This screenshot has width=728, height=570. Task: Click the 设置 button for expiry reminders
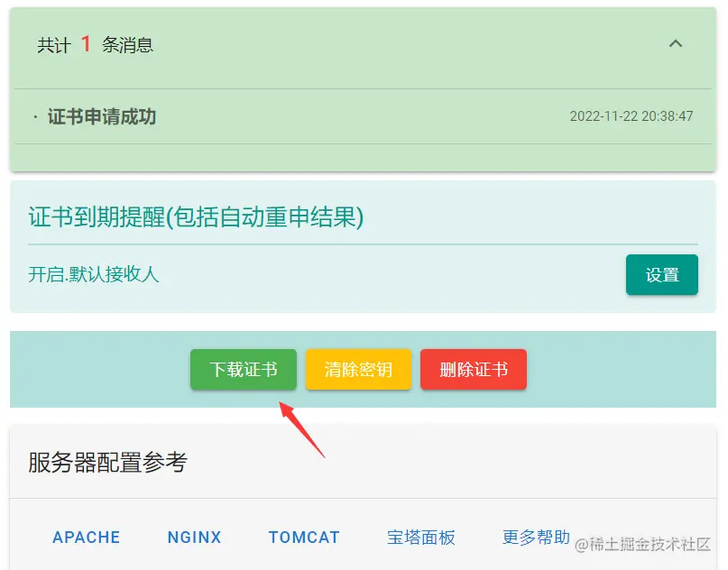(x=661, y=275)
